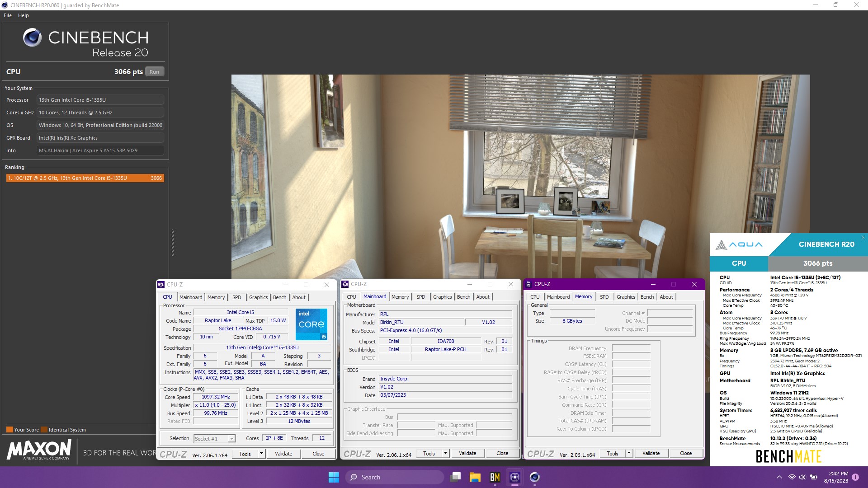The width and height of the screenshot is (868, 488).
Task: Select the ranking entry for i5-1335U
Action: (x=85, y=178)
